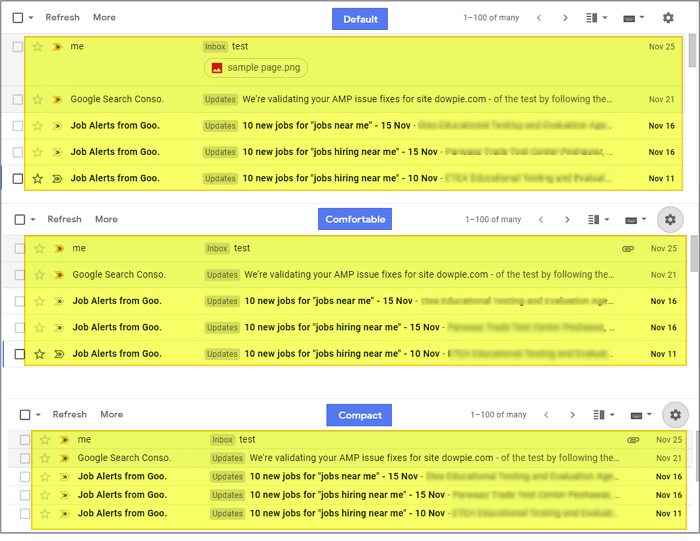This screenshot has width=700, height=541.
Task: Go to newer page in Default view
Action: coord(539,18)
